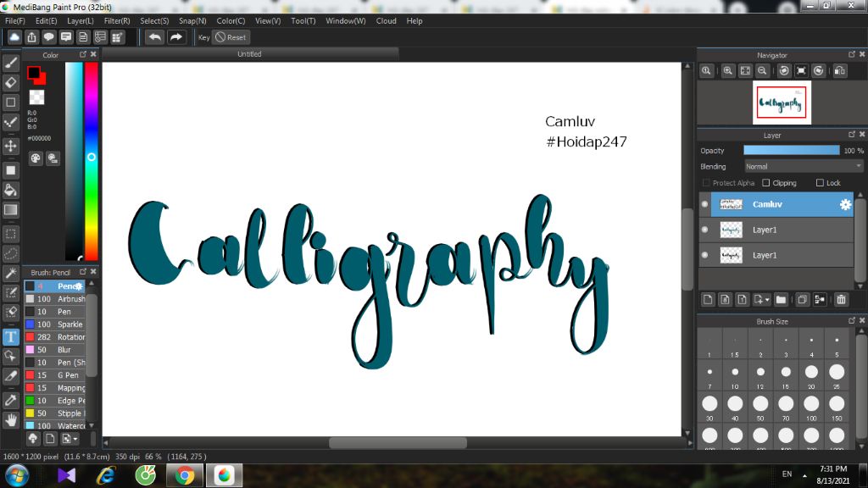Detach the Color panel with pop-out icon
Viewport: 868px width, 488px height.
tap(83, 54)
